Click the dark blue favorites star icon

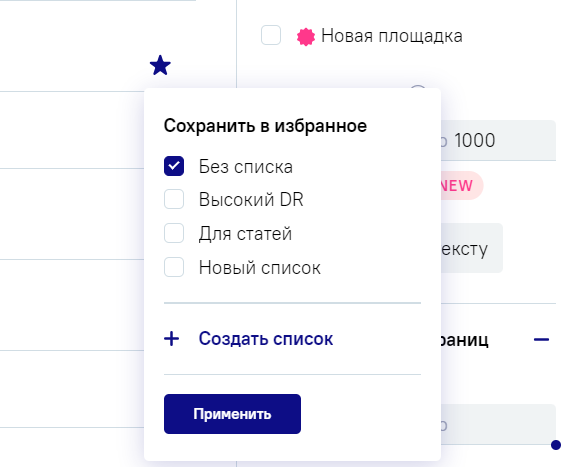160,65
